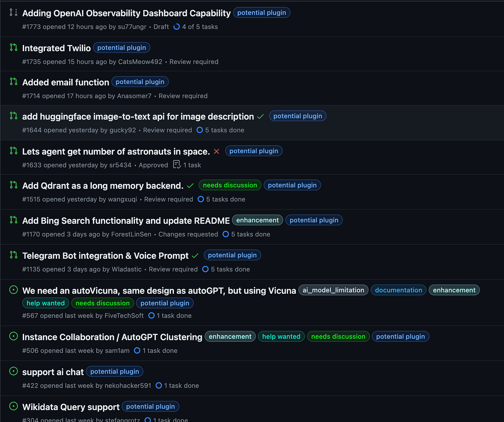504x422 pixels.
Task: Click 'help wanted' label on AutoGPT Clustering issue
Action: (281, 337)
